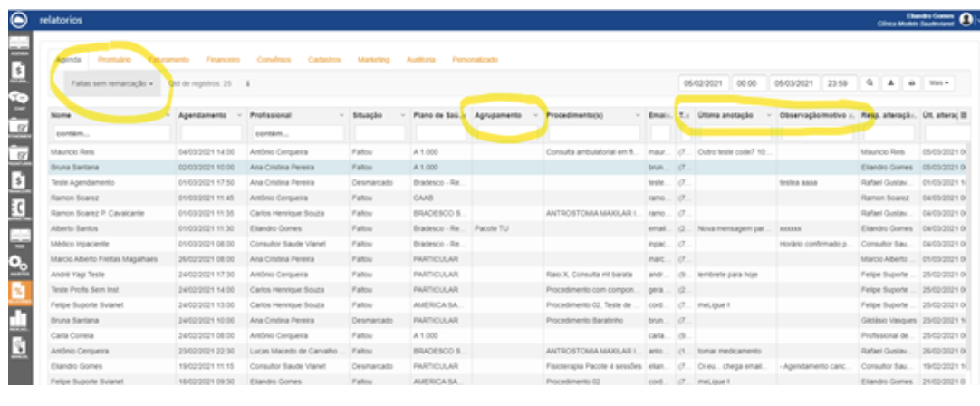Click the info icon beside record count
Viewport: 980px width, 406px height.
click(x=247, y=83)
